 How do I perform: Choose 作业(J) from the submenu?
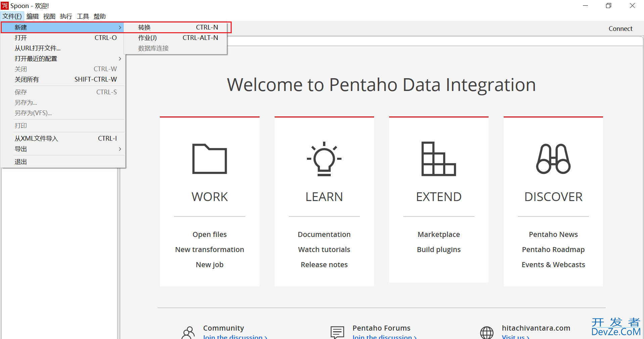click(176, 38)
